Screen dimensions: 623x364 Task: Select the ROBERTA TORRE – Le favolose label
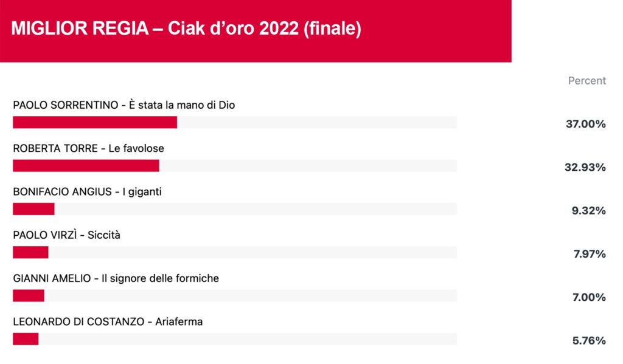(x=88, y=148)
